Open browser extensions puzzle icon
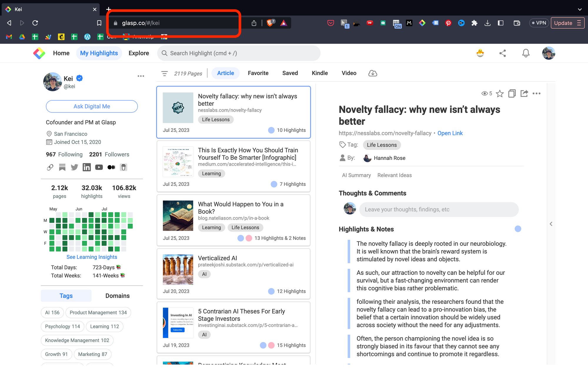The image size is (588, 368). tap(474, 23)
